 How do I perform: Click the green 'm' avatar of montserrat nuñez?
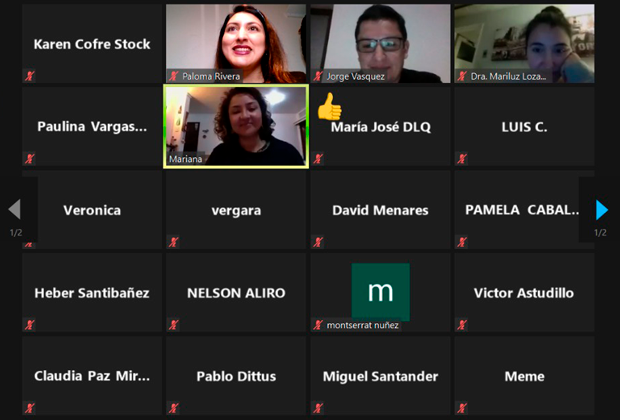[380, 292]
